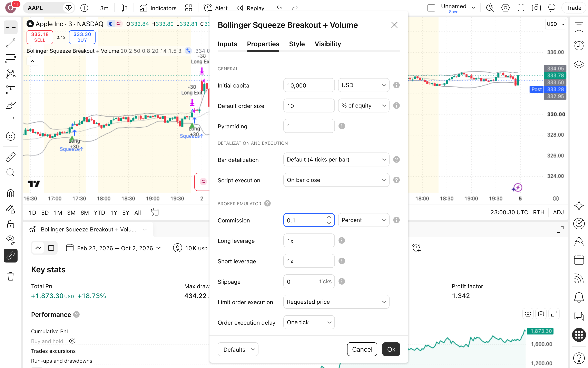Screen dimensions: 588x368
Task: Switch to the Style tab
Action: coord(297,44)
